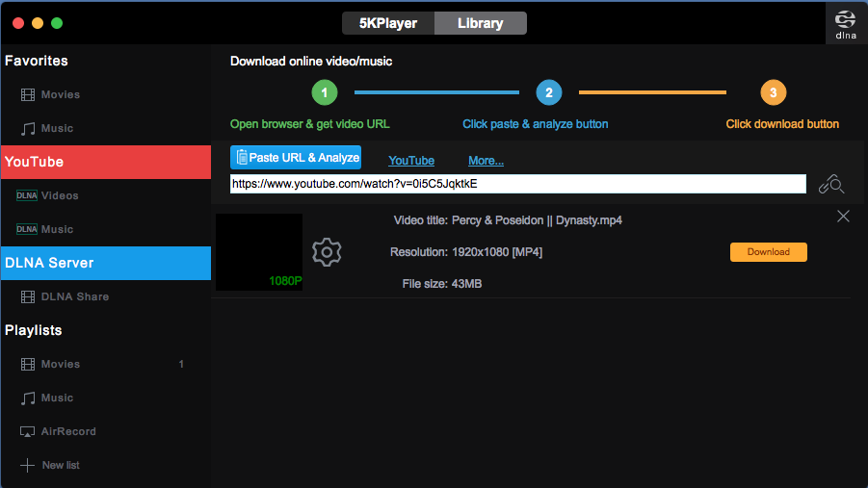Click the File size: 43MB text
Screen dimensions: 868x488
pos(442,284)
